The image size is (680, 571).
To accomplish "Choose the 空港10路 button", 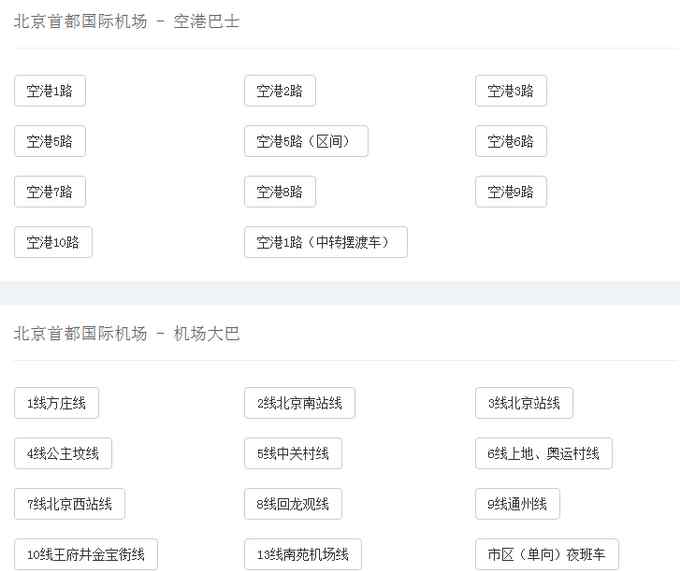I will tap(53, 242).
